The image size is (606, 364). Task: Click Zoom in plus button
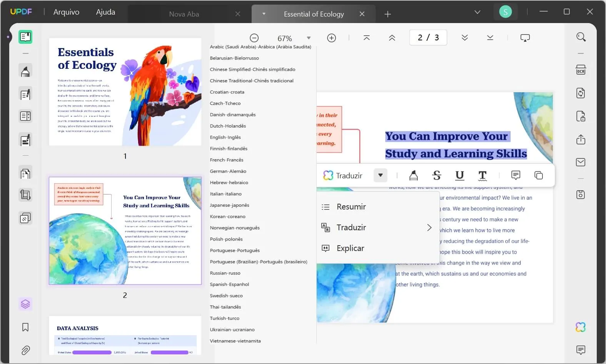coord(331,38)
